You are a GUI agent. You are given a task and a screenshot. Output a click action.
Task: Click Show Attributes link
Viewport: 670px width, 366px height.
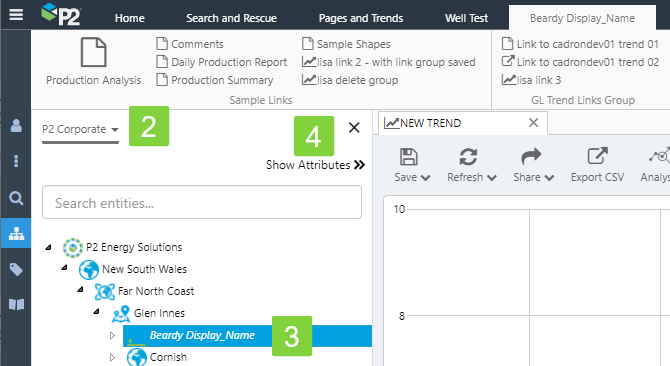tap(315, 165)
